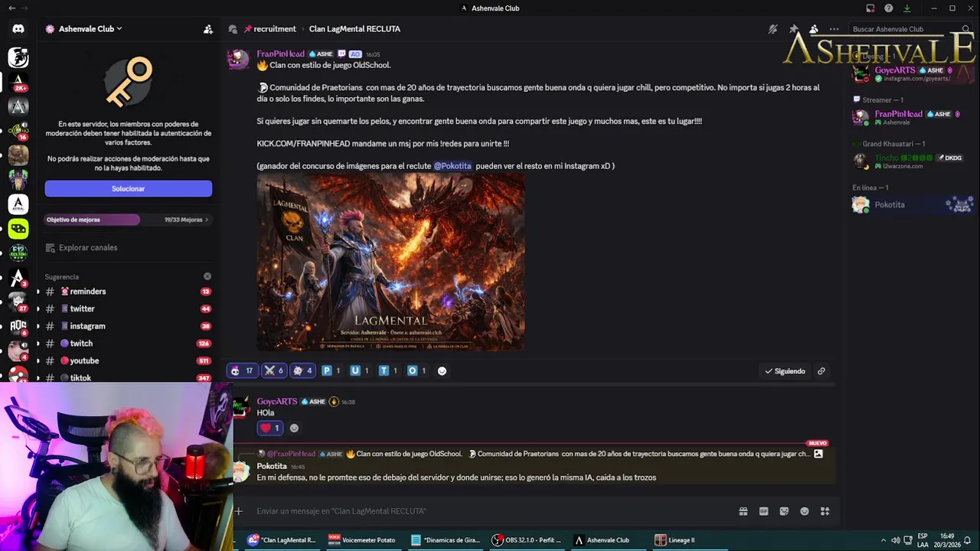
Task: Add reaction smiley beside heart reaction
Action: pos(294,429)
